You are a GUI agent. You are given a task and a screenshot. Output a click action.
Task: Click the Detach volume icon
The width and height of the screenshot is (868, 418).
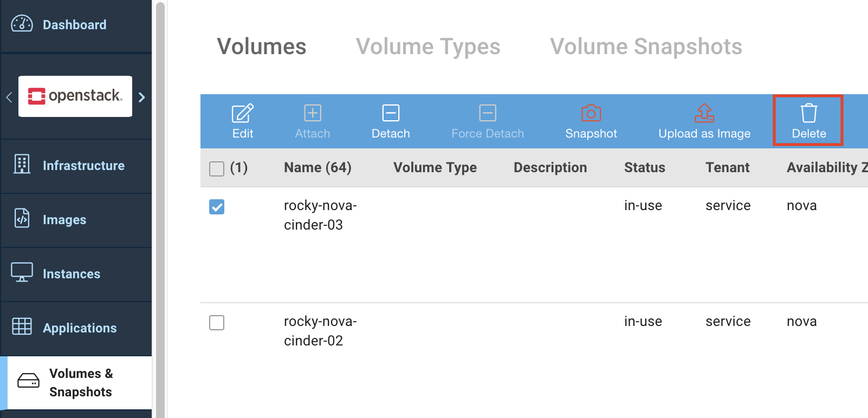[x=390, y=113]
